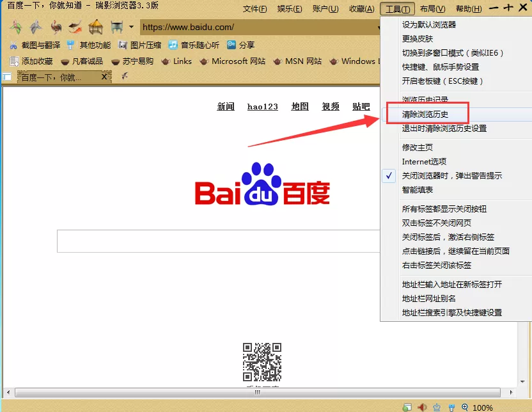The height and width of the screenshot is (412, 532).
Task: Open the 文件(F) menu
Action: [254, 9]
